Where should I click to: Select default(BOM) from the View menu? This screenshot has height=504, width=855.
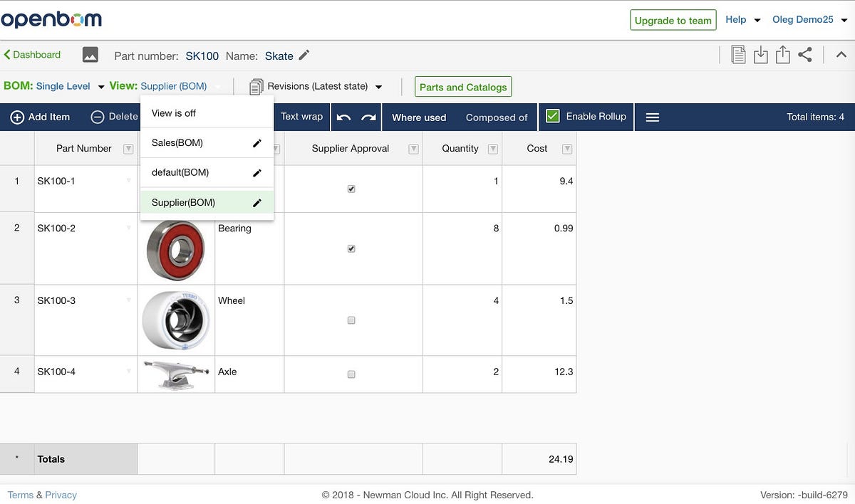click(x=180, y=172)
